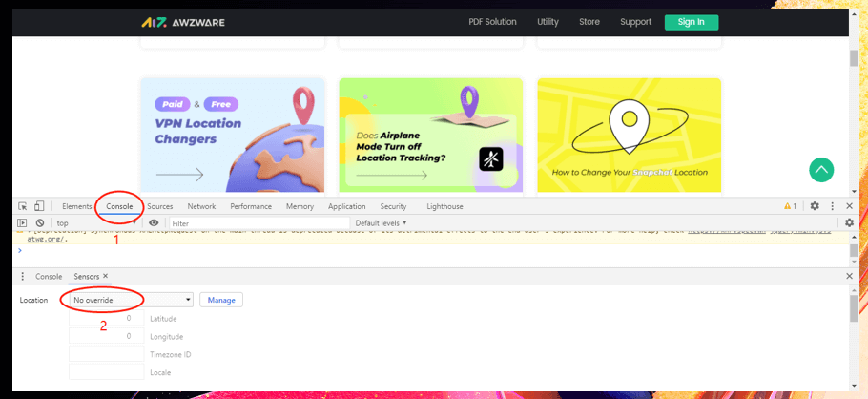Screen dimensions: 868x399
Task: Open the PDF Solution menu
Action: click(493, 22)
